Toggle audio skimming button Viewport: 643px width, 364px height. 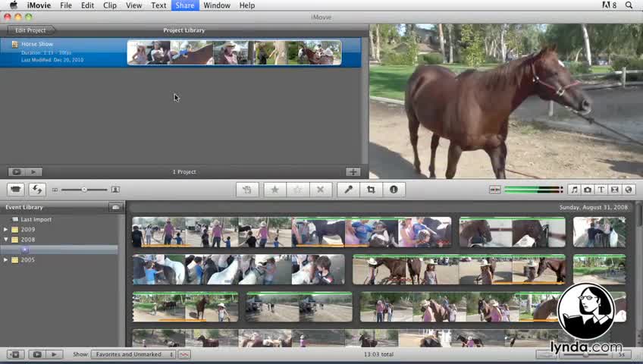(x=495, y=190)
